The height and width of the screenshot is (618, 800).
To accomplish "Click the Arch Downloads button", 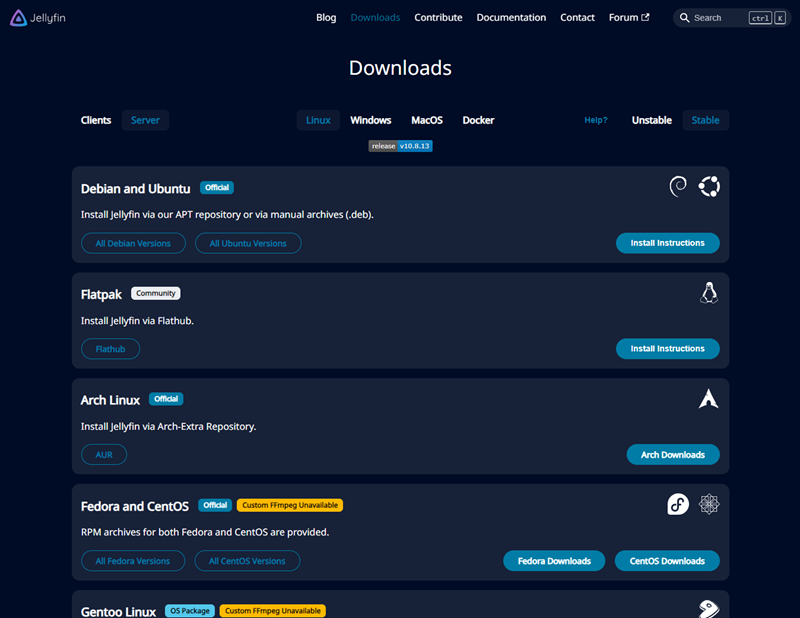I will point(672,455).
